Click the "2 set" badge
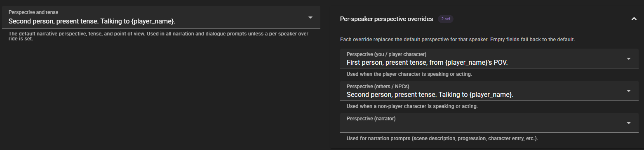 pos(446,19)
